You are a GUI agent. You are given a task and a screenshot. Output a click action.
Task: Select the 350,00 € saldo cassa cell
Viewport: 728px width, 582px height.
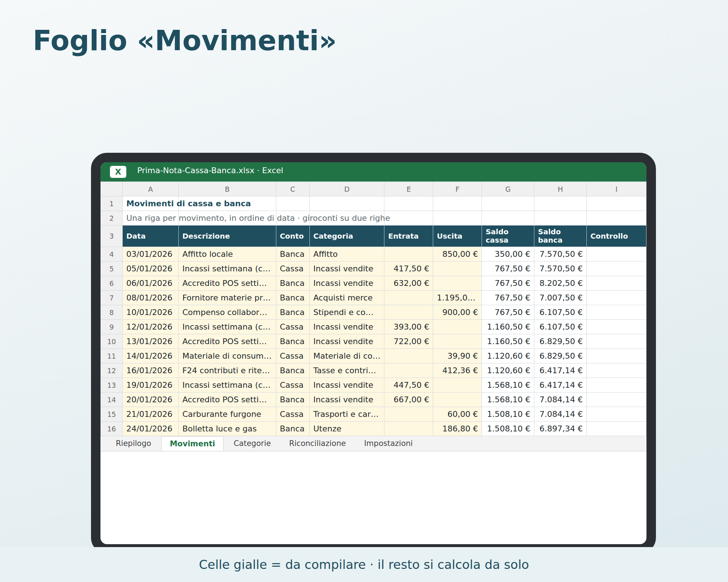point(508,254)
